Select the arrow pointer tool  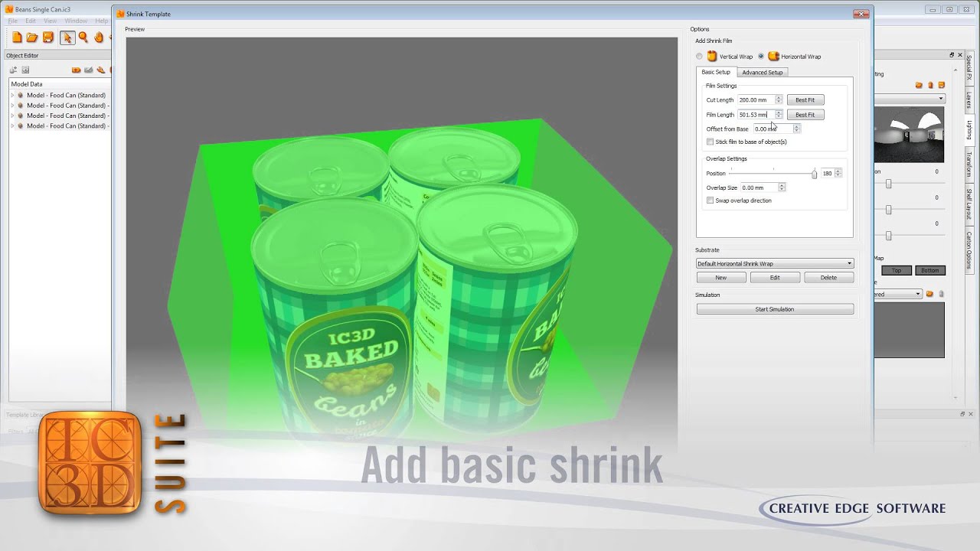67,37
